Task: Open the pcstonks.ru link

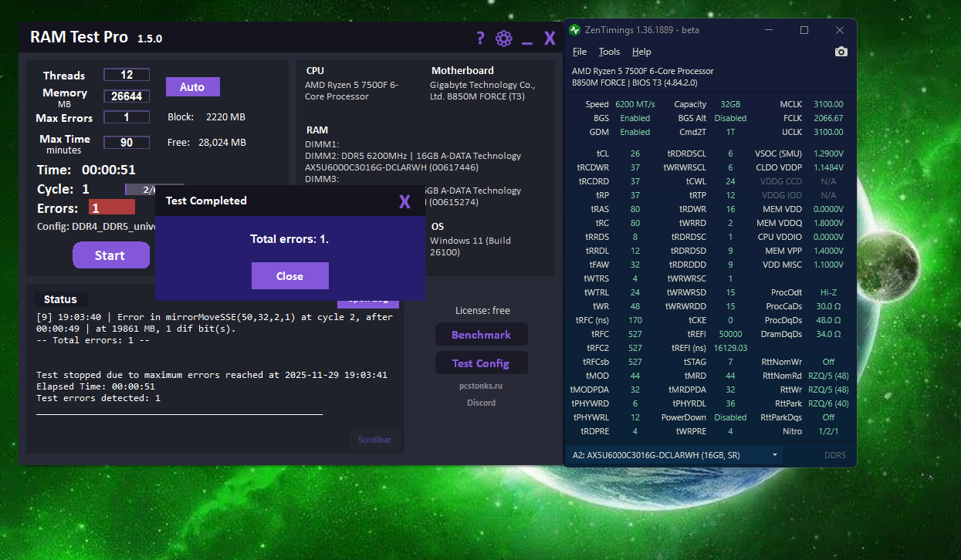Action: (x=481, y=386)
